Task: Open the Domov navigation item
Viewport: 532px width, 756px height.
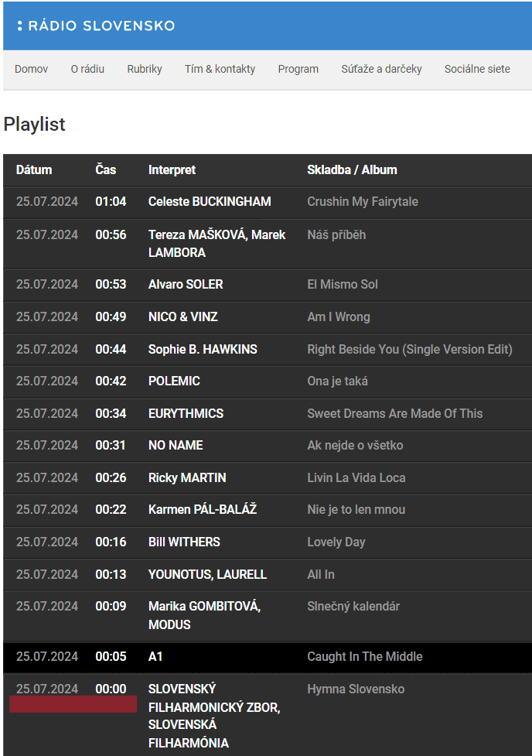Action: [31, 69]
